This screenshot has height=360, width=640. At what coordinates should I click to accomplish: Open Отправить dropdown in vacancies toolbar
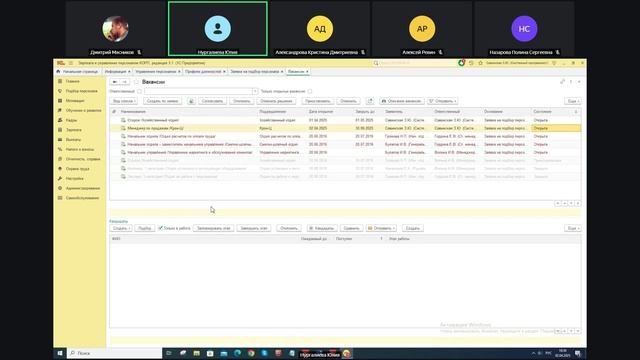(443, 101)
